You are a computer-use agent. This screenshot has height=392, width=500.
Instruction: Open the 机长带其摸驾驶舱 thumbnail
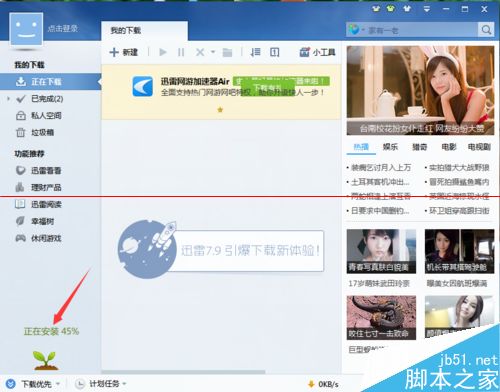[459, 251]
